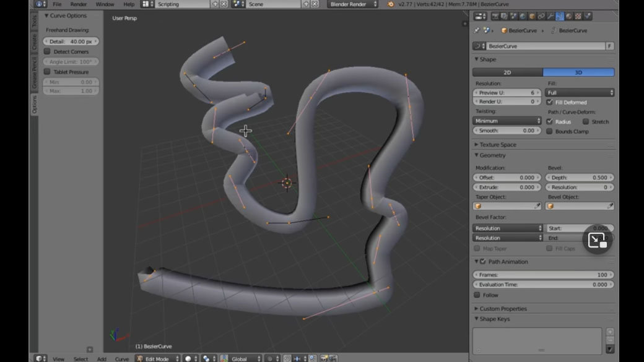Click the Object properties cube icon
644x362 pixels.
[531, 17]
